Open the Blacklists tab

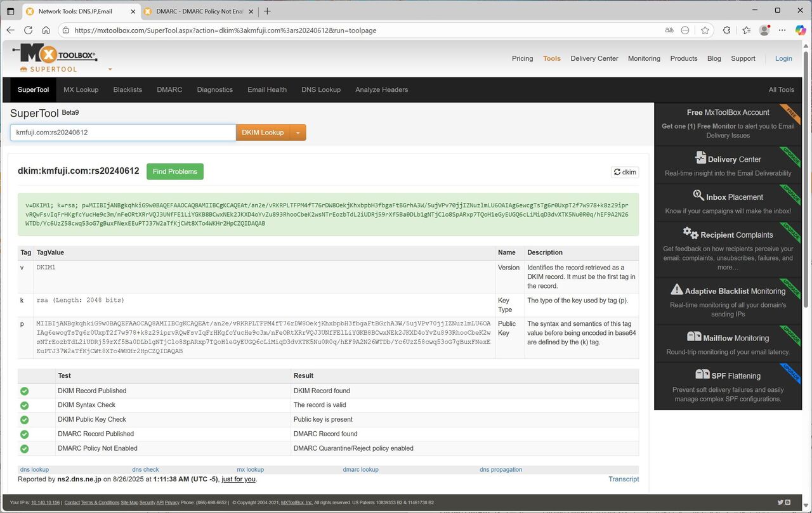tap(128, 90)
